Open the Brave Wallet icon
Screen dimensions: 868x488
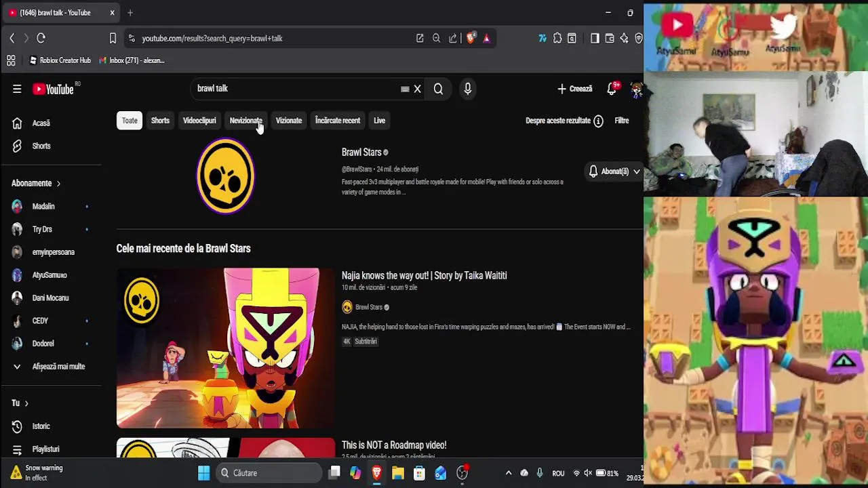(610, 39)
